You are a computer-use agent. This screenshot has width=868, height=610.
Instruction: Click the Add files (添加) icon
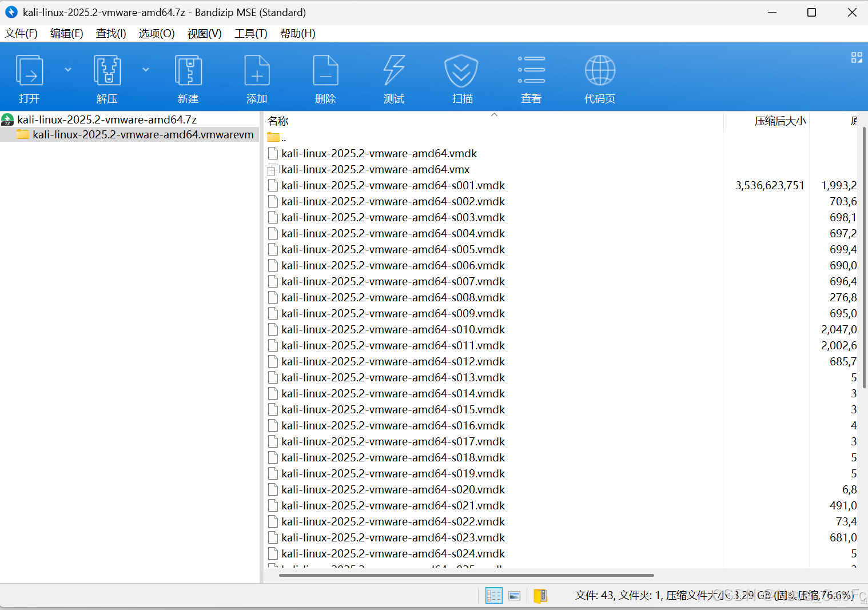coord(257,71)
